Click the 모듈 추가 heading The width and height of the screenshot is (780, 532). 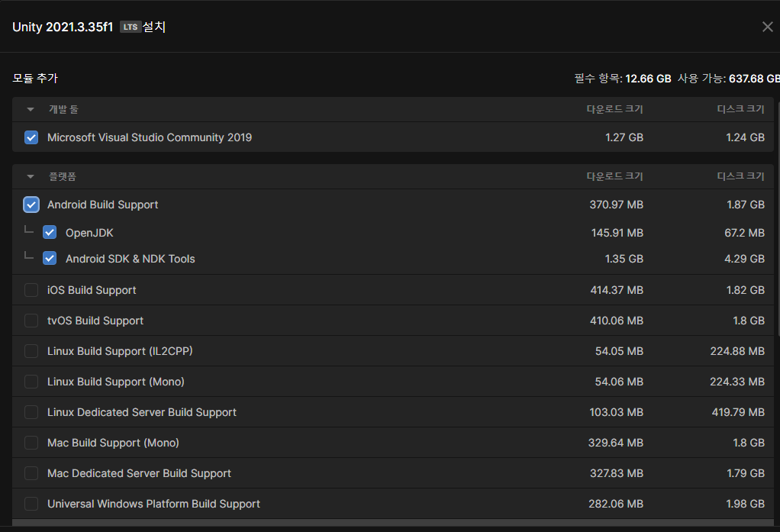click(35, 78)
